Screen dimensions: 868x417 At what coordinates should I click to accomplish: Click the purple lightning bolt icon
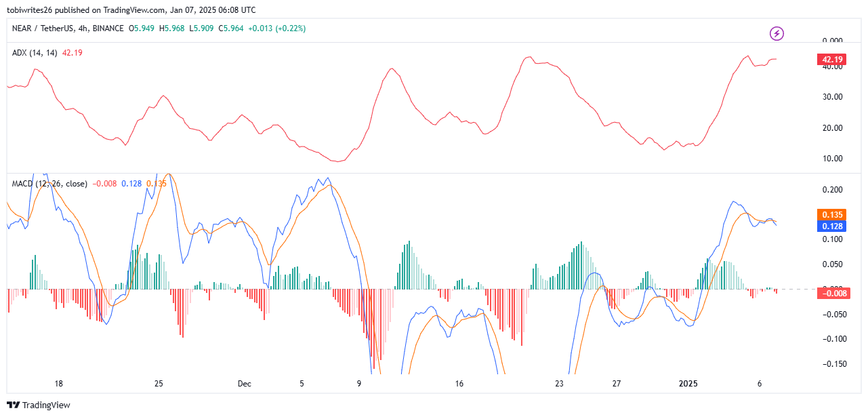tap(777, 33)
